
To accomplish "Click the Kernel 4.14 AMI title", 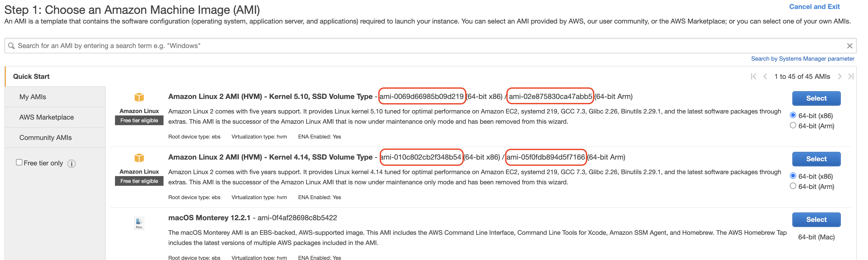I will point(270,157).
